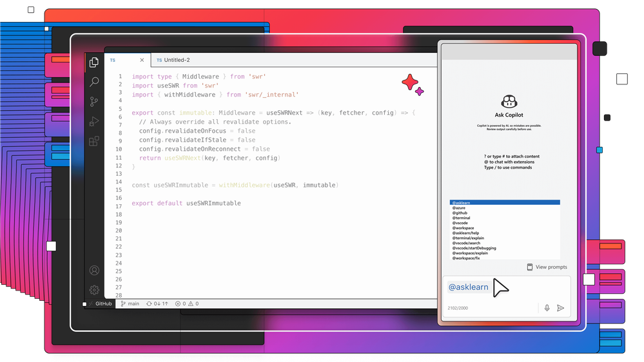
Task: Open the Manage gear icon
Action: [94, 290]
